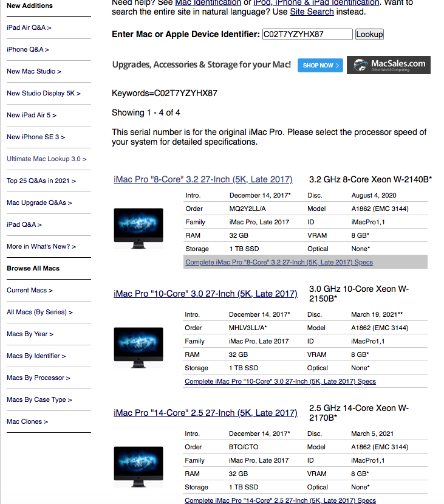
Task: Browse Macs By Year
Action: 30,334
